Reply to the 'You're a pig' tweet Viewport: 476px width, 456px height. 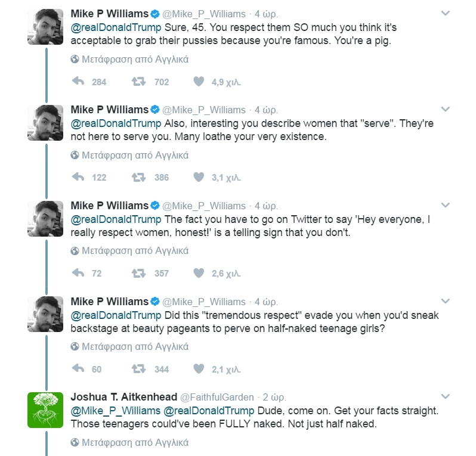point(78,81)
